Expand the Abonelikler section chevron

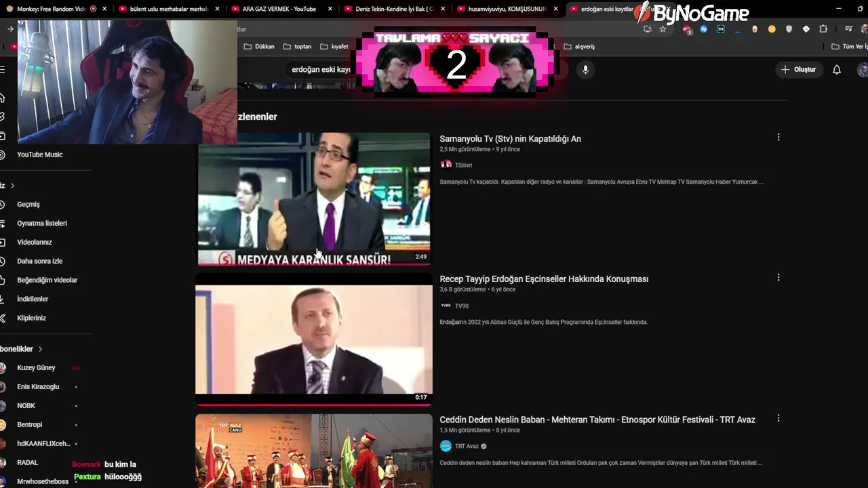click(x=40, y=349)
